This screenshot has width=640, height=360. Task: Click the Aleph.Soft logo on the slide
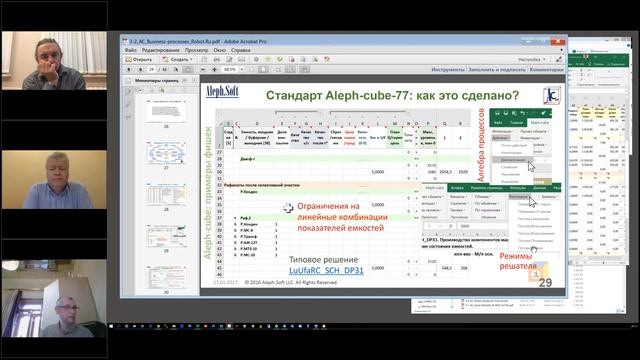pyautogui.click(x=222, y=91)
